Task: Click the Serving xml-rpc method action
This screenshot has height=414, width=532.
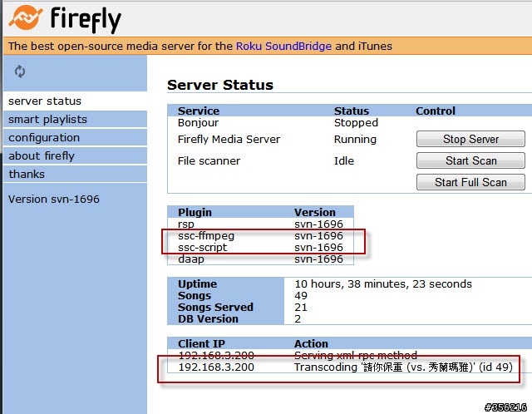Action: tap(356, 355)
